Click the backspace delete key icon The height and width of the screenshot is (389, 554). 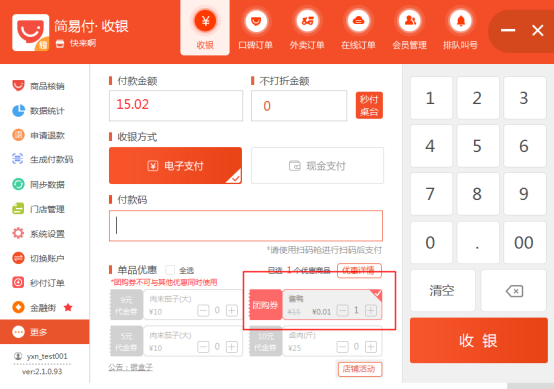coord(514,290)
